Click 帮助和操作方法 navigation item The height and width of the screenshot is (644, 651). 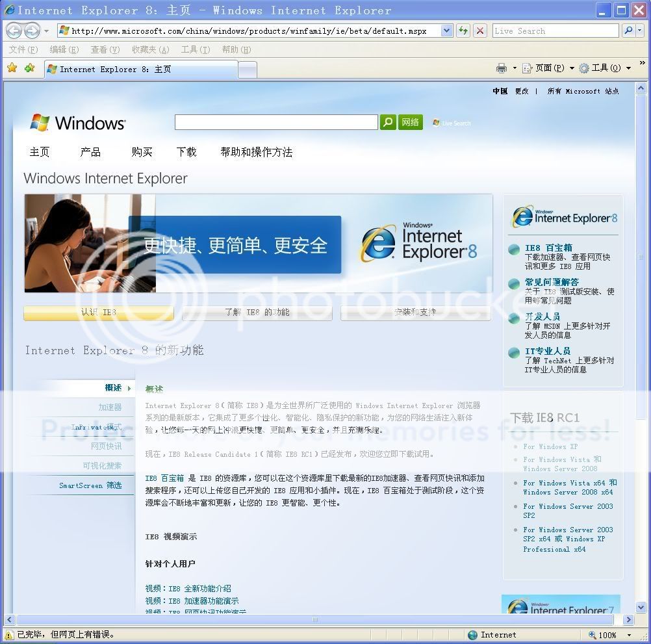tap(257, 152)
